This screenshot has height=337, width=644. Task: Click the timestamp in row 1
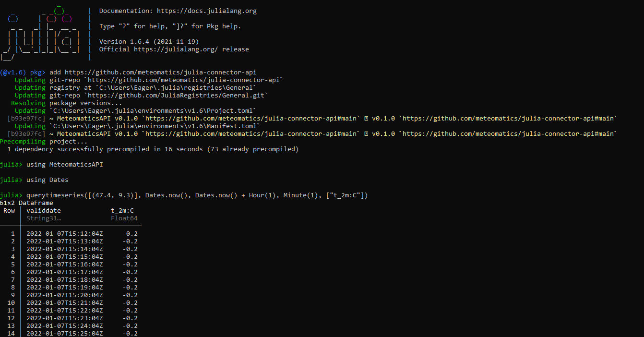(64, 234)
